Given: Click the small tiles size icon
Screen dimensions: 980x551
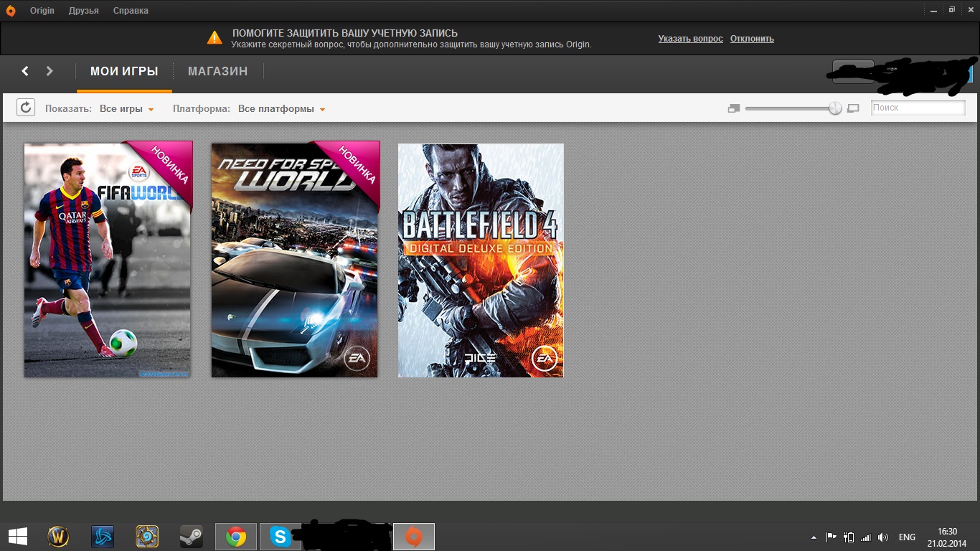Looking at the screenshot, I should click(733, 108).
